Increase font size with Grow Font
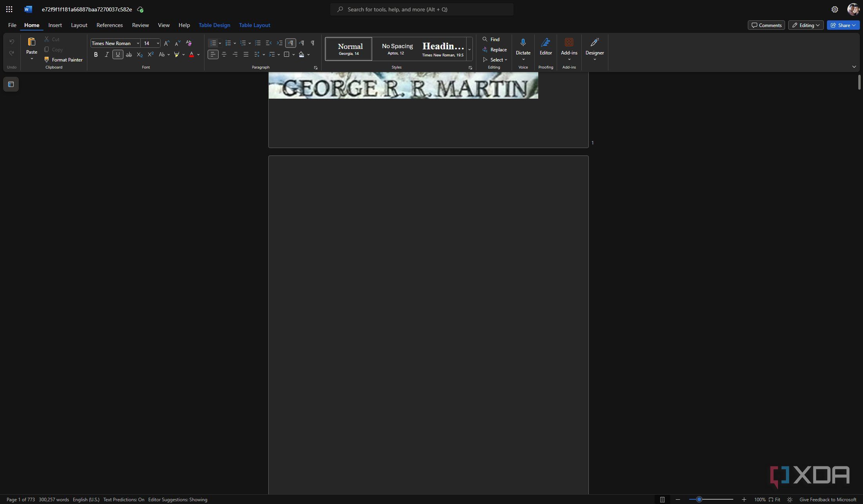Viewport: 863px width, 504px height. click(x=166, y=43)
